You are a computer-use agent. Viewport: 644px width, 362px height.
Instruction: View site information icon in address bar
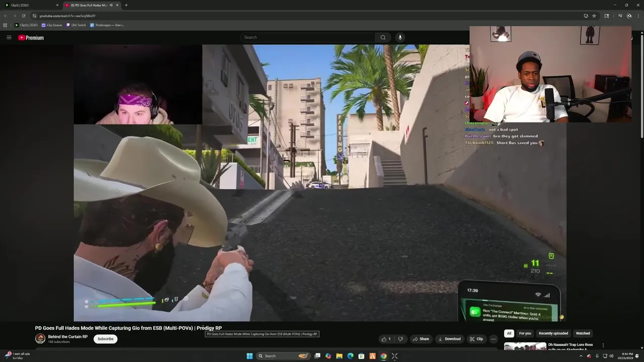click(x=35, y=16)
